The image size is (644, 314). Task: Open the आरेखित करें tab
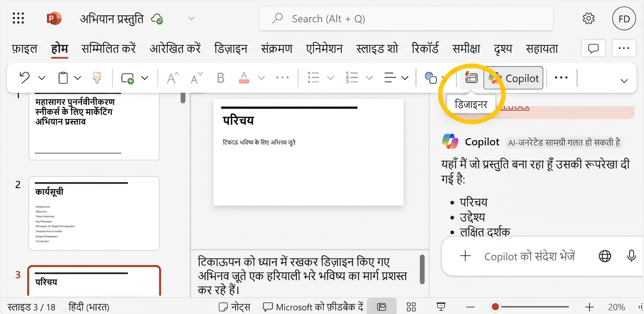point(175,48)
